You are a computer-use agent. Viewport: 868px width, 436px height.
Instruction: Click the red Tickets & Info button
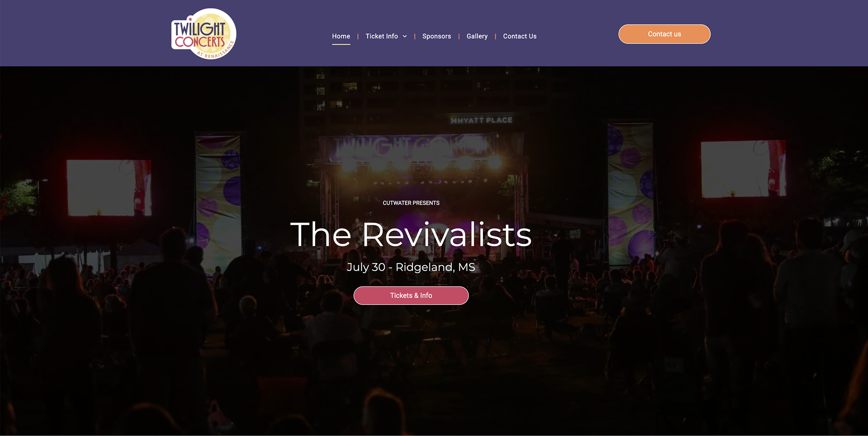pyautogui.click(x=411, y=295)
